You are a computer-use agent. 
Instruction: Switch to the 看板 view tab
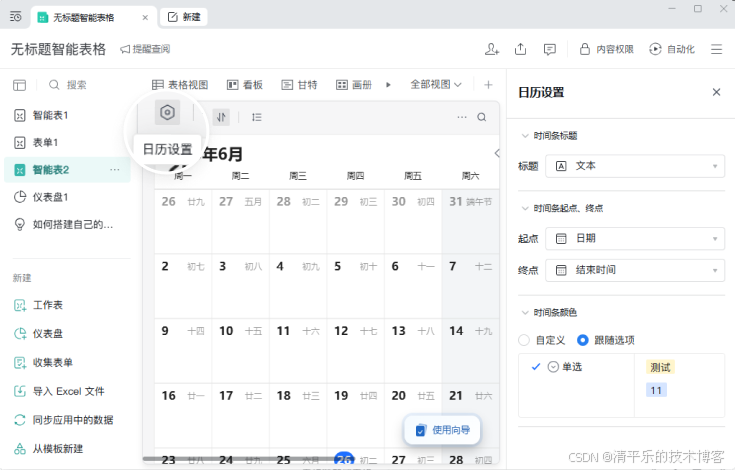coord(245,85)
